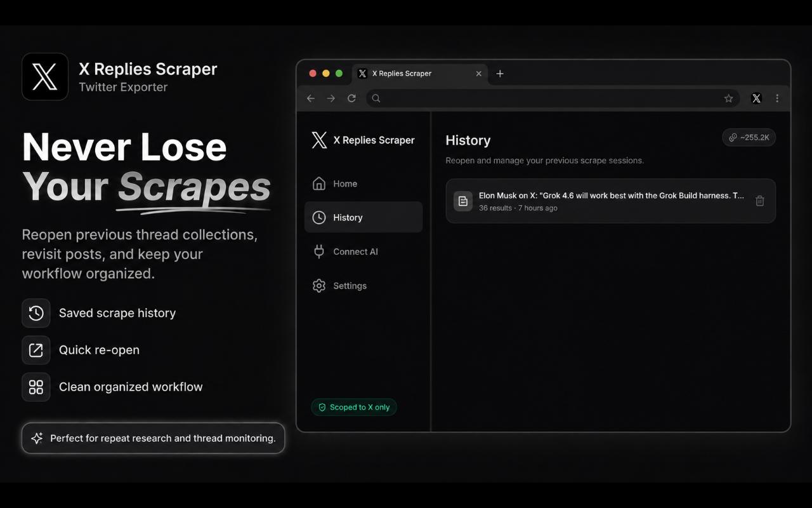
Task: Click the Twitter Exporter subtitle
Action: coord(123,87)
